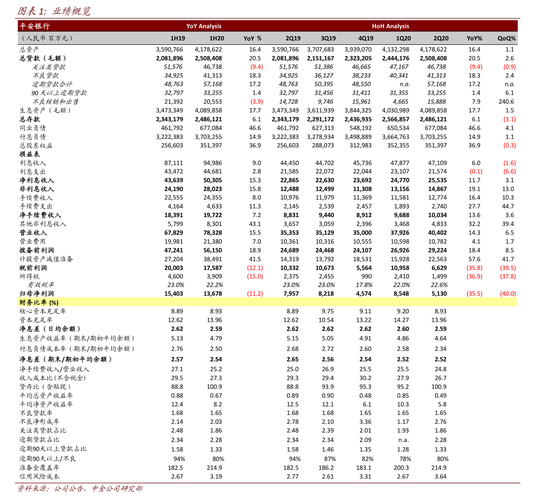
Task: Select the '归母净利润' row label
Action: [x=36, y=294]
